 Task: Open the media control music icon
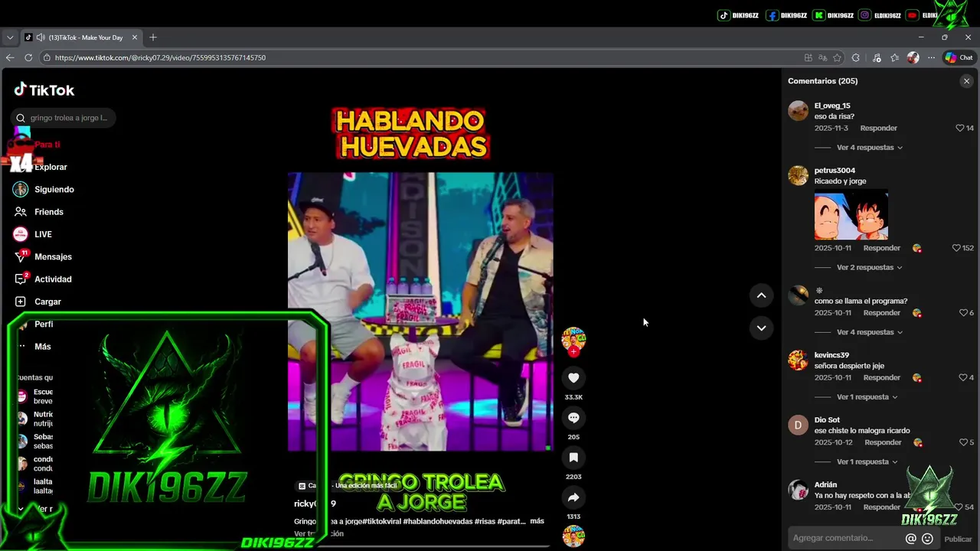tap(877, 57)
